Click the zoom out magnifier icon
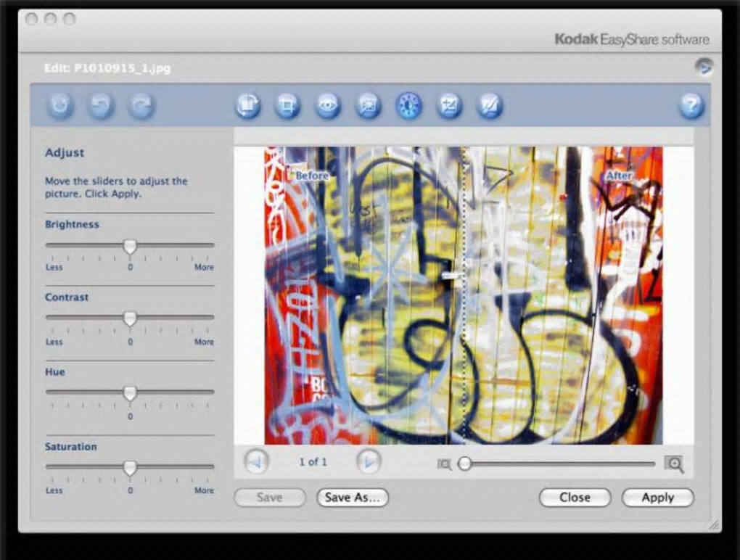The height and width of the screenshot is (560, 740). click(444, 464)
